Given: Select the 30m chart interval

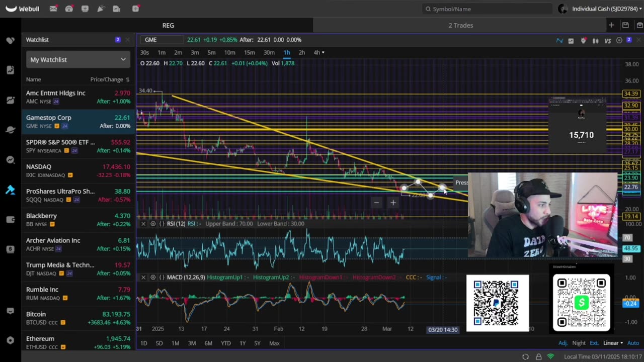Looking at the screenshot, I should coord(269,52).
